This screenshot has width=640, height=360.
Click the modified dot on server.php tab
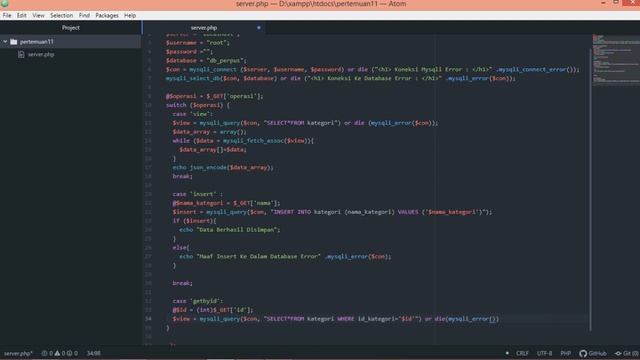click(x=259, y=28)
